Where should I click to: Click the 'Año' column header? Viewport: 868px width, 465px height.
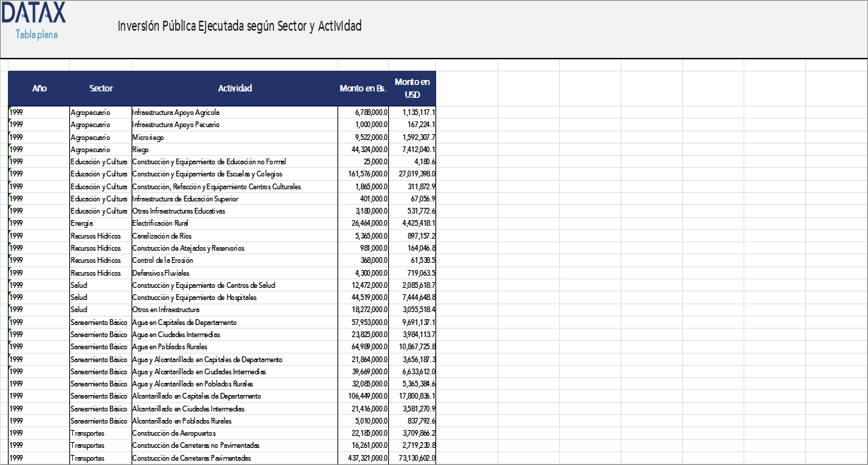pos(39,89)
